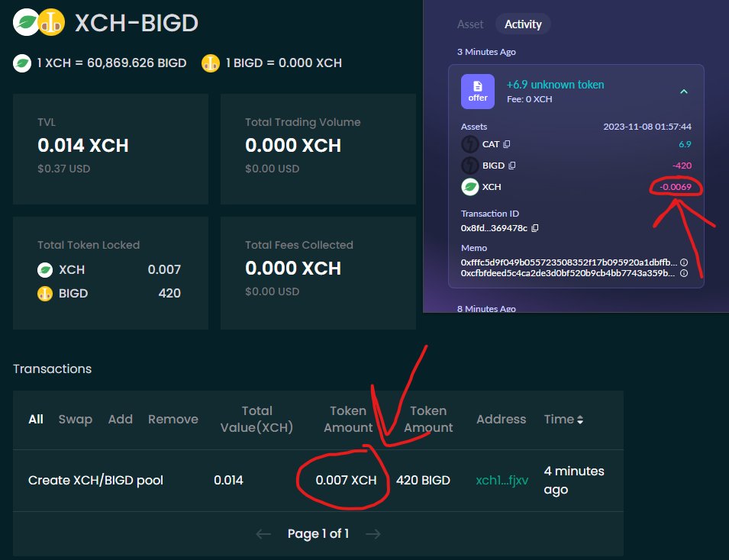This screenshot has height=560, width=729.
Task: Open the info icon for the first memo line
Action: pos(684,262)
